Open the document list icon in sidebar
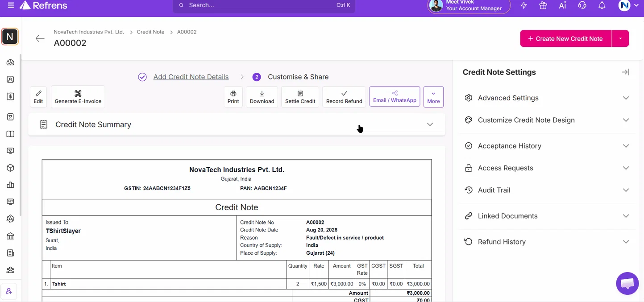Screen dimensions: 644x302 pyautogui.click(x=10, y=253)
